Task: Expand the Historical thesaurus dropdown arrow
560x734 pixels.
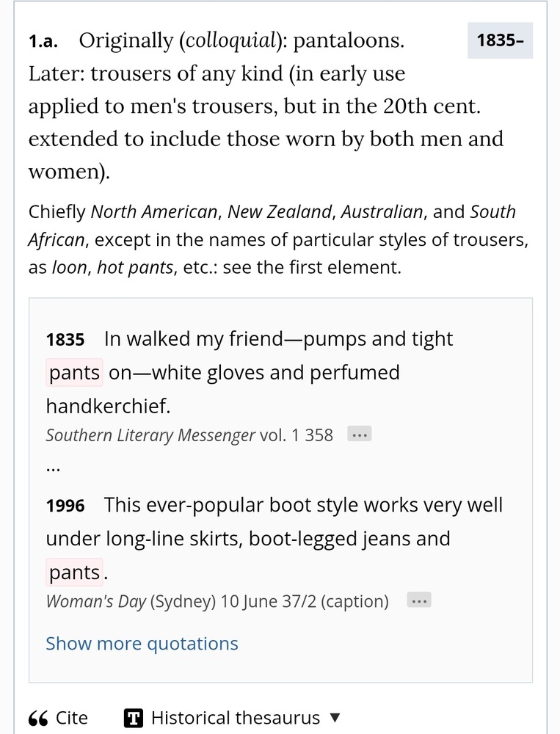Action: (335, 718)
